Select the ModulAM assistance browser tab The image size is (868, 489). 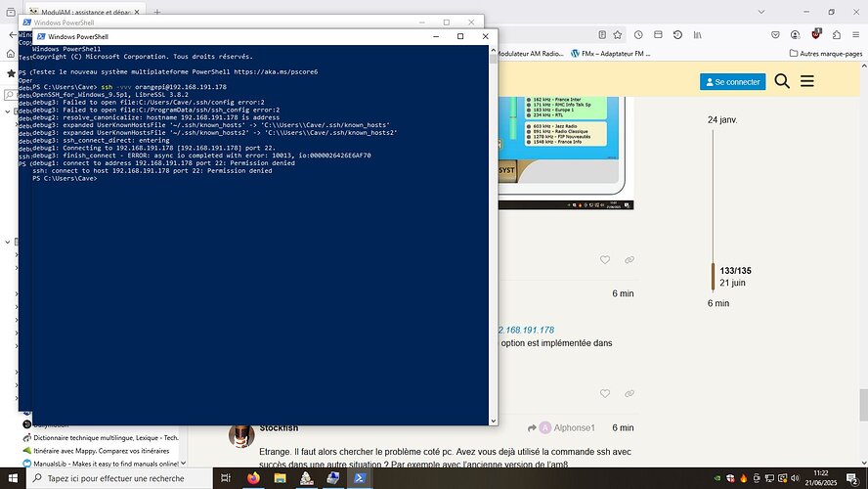86,12
